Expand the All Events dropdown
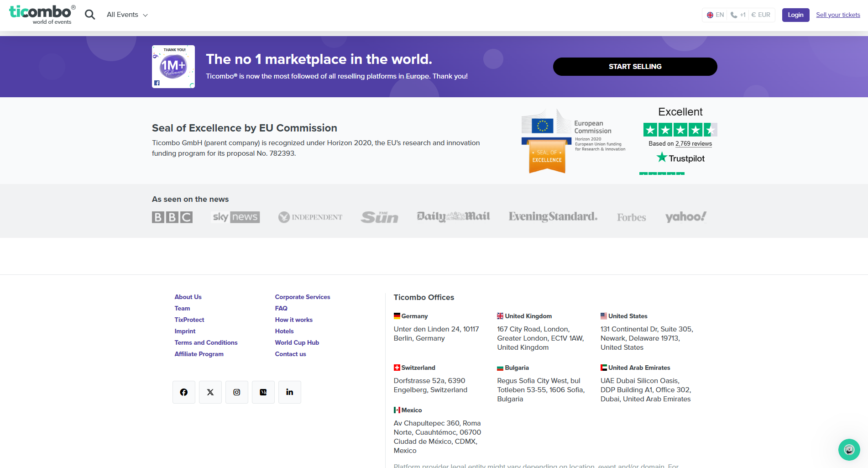 coord(127,15)
